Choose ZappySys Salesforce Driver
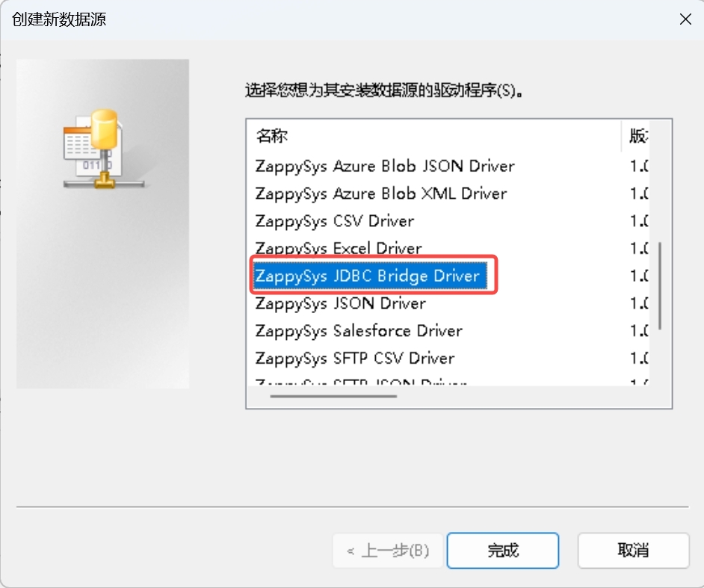The image size is (704, 588). tap(358, 331)
